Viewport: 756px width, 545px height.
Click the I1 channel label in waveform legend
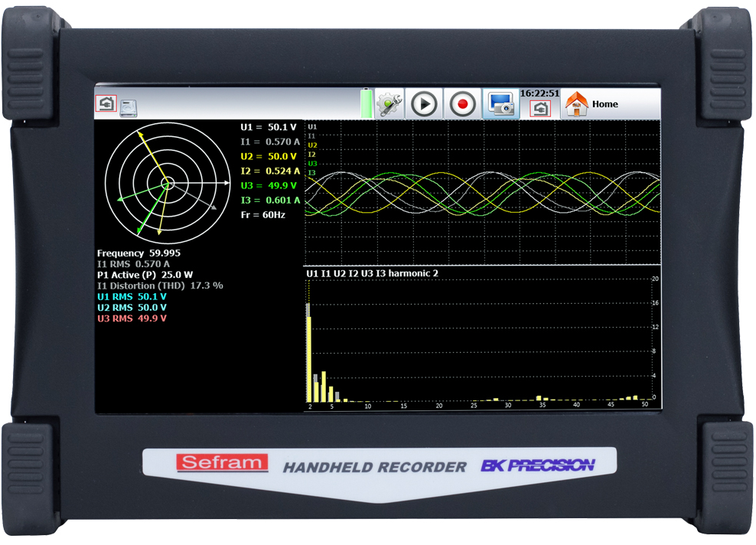(311, 136)
